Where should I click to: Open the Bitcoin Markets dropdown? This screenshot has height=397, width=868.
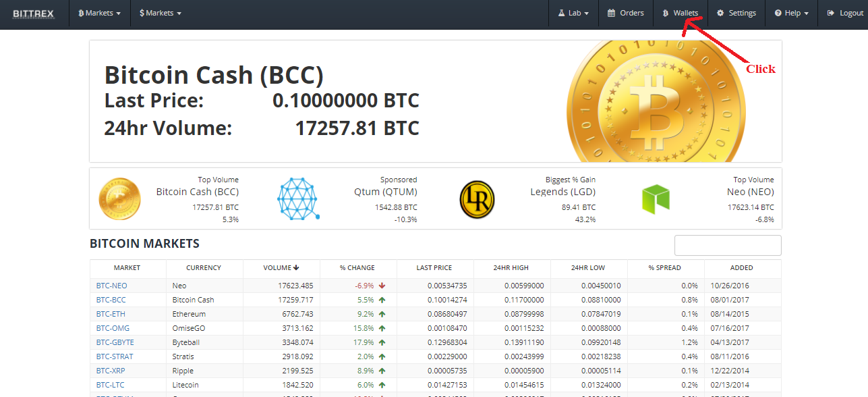pyautogui.click(x=100, y=14)
